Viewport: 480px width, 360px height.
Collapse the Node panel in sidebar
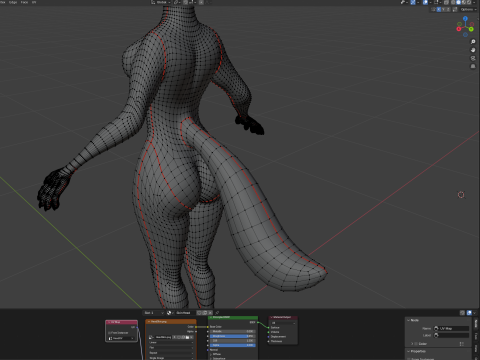click(x=408, y=320)
